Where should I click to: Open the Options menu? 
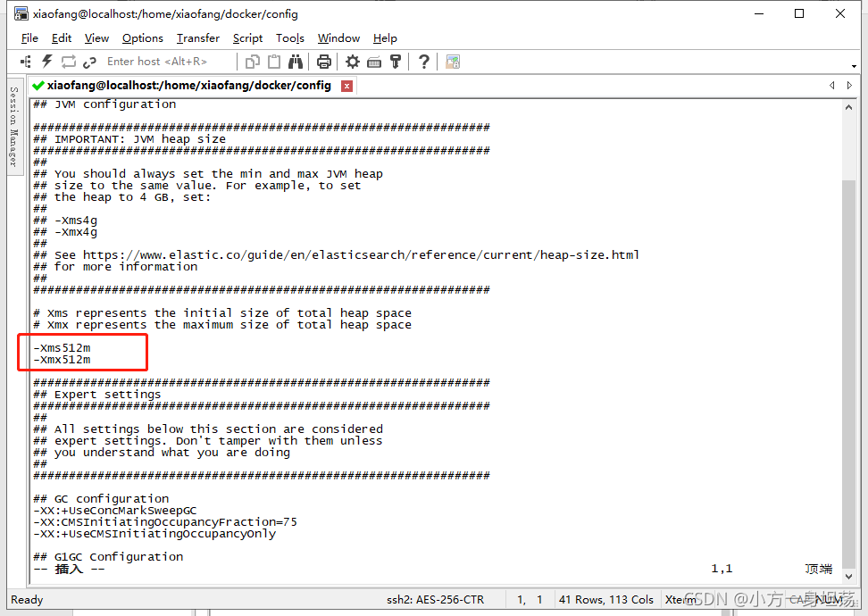(143, 38)
